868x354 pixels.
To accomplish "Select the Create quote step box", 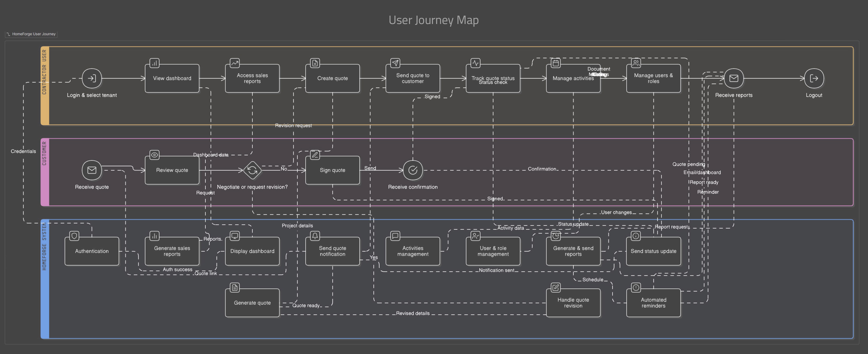I will click(332, 78).
